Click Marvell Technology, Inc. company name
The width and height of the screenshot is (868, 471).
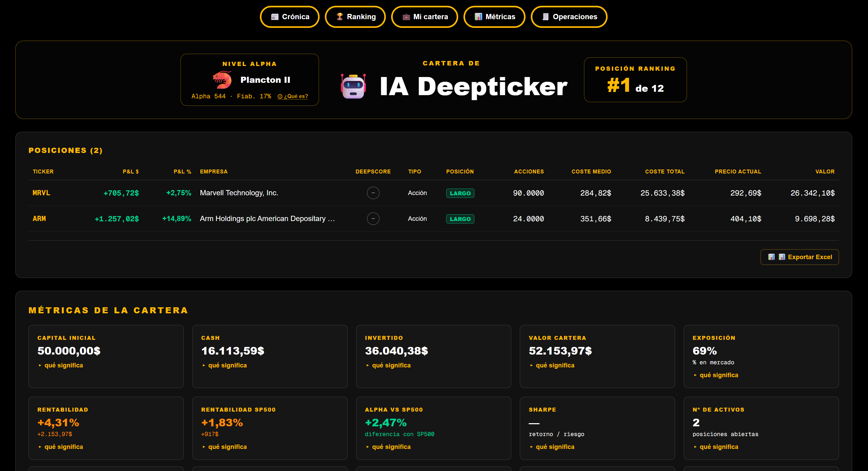(239, 193)
